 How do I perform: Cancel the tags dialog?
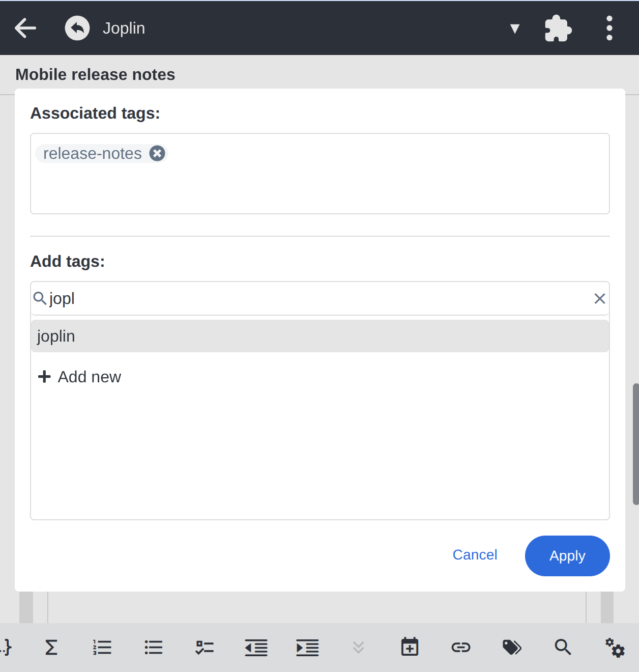pos(475,555)
